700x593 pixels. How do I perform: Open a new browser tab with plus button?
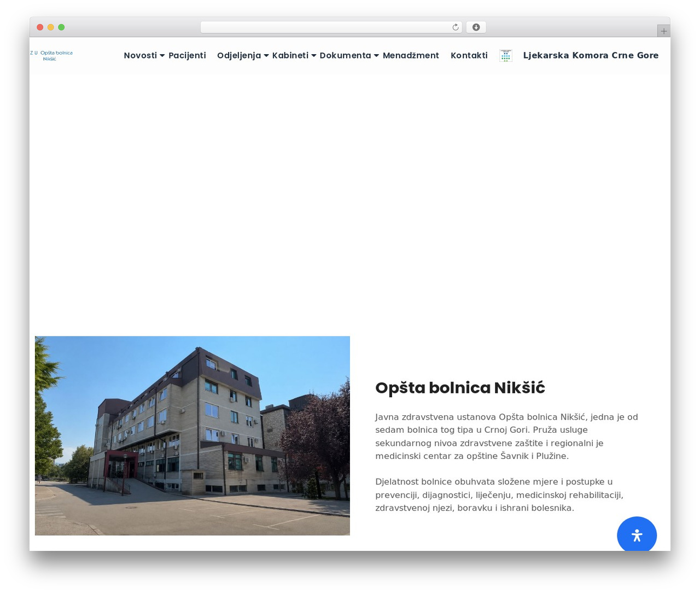coord(663,31)
